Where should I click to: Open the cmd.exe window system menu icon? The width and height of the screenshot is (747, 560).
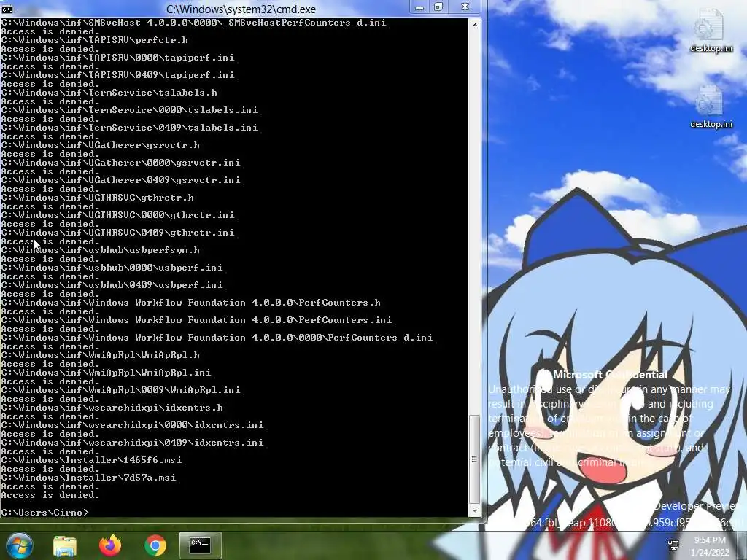(x=7, y=9)
